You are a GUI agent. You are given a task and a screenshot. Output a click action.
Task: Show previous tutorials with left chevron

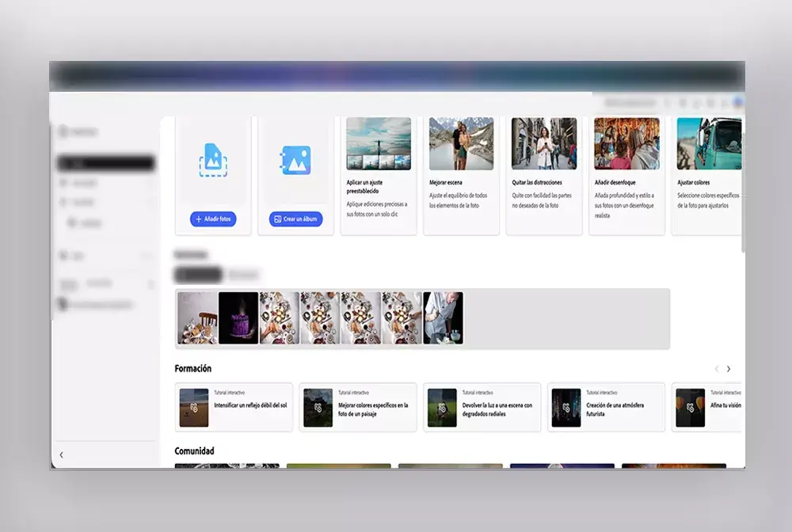pyautogui.click(x=717, y=369)
